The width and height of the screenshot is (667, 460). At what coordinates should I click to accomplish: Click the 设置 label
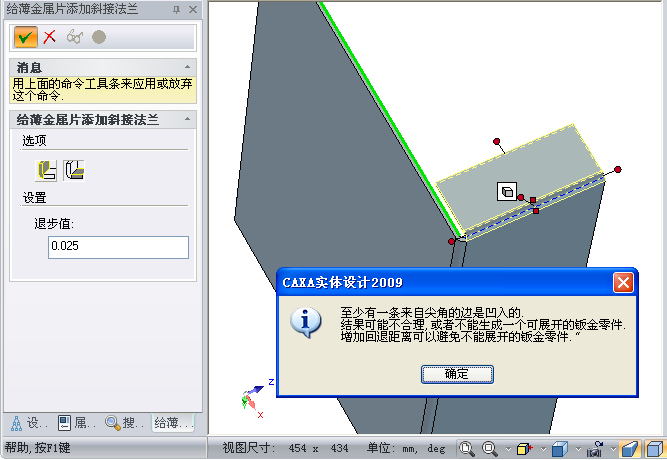34,198
